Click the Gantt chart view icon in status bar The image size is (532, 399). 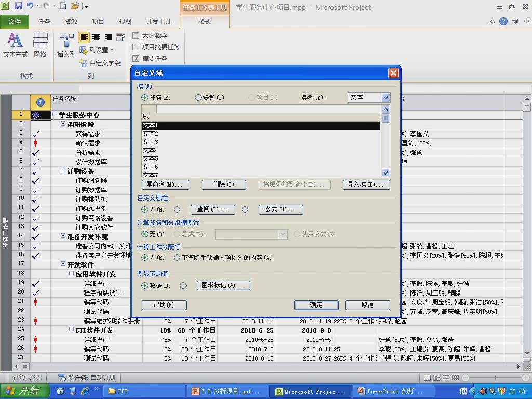tap(428, 378)
